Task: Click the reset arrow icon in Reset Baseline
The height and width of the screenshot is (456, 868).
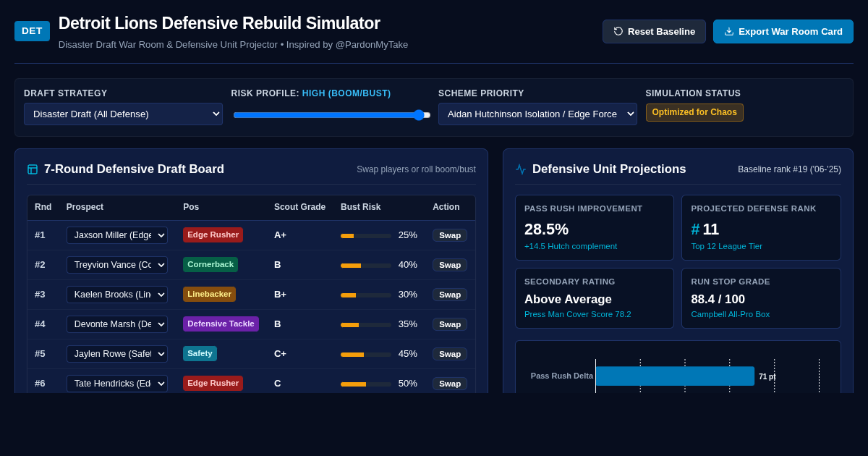Action: [618, 31]
